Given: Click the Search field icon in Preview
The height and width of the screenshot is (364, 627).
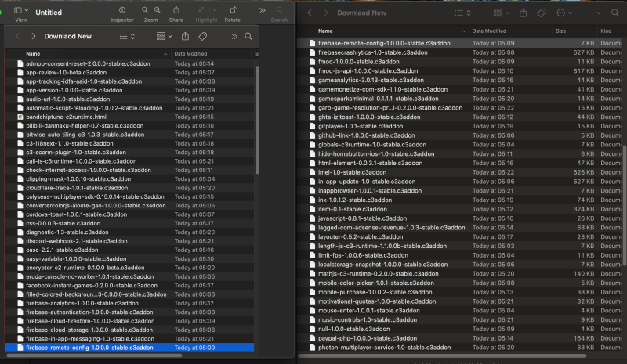Looking at the screenshot, I should [280, 10].
